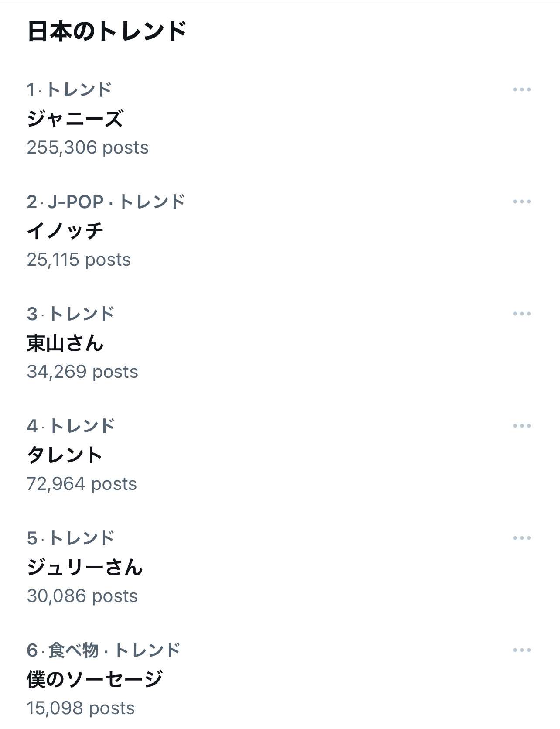Click the 72,964 posts count
Screen dimensions: 560x729
pos(82,484)
